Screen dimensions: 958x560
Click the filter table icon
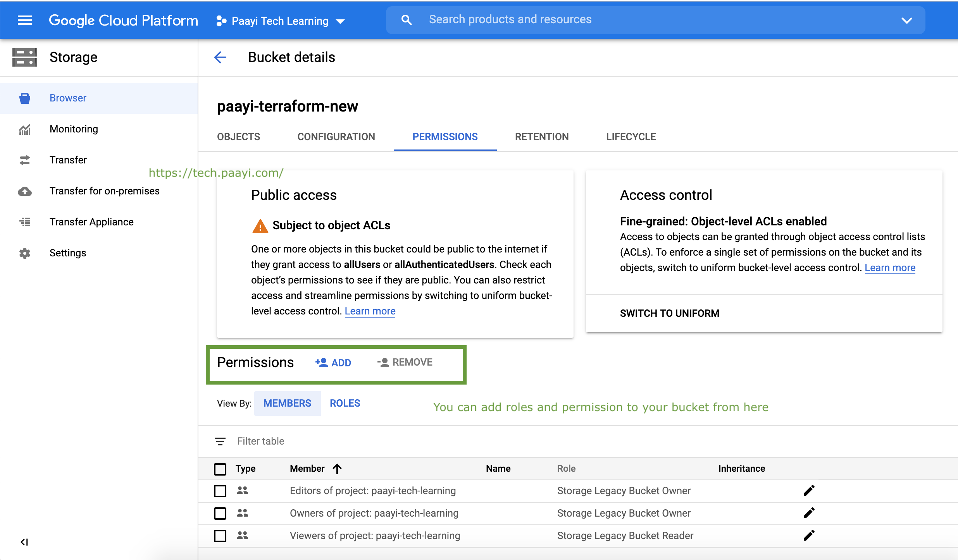(220, 441)
